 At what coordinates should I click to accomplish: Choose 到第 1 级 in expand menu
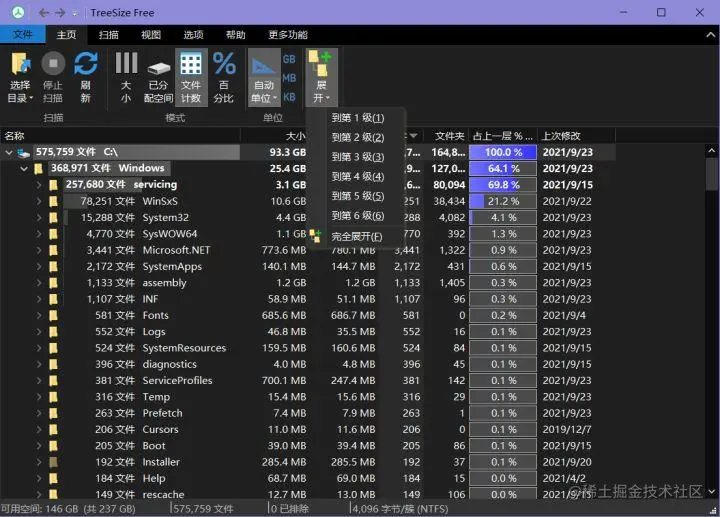click(357, 118)
